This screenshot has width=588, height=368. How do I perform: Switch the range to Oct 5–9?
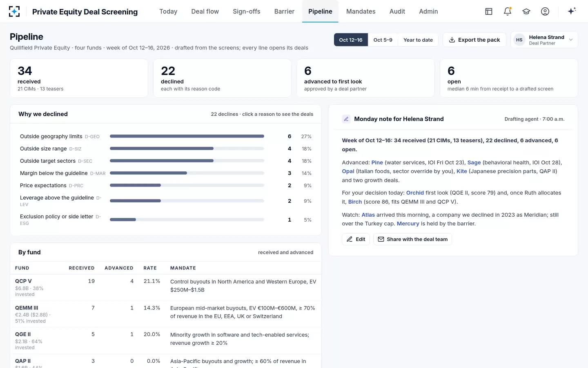coord(383,40)
